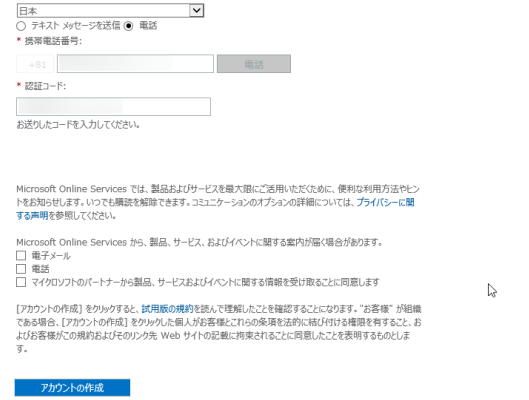Select テキスト メッセージを送信 radio button

pos(21,26)
